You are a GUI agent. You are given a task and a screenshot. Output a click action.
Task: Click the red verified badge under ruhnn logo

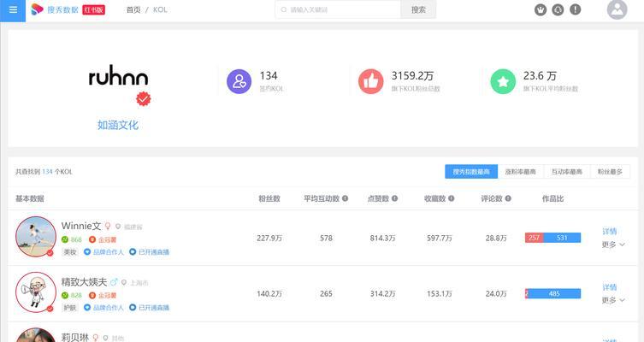tap(144, 99)
